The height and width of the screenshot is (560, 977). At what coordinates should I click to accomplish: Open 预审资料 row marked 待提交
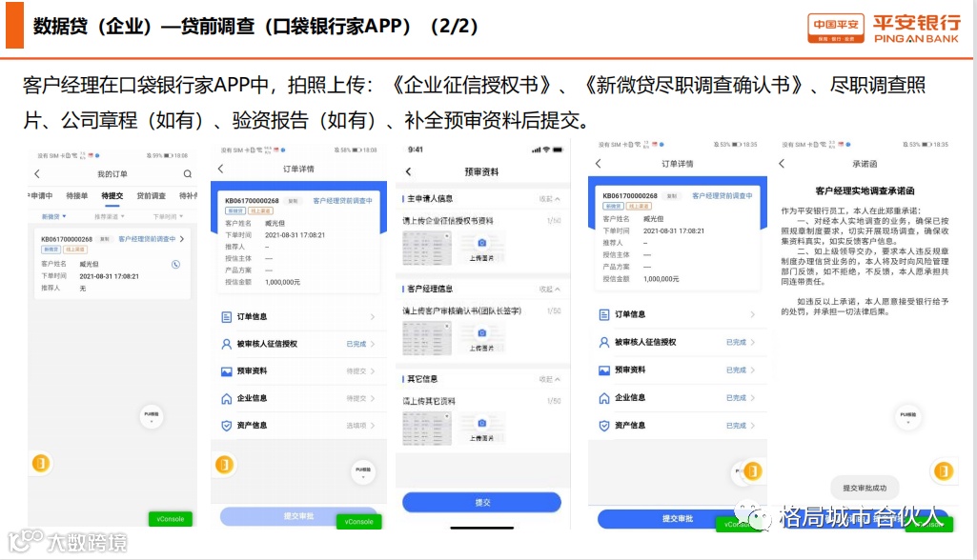pos(298,371)
